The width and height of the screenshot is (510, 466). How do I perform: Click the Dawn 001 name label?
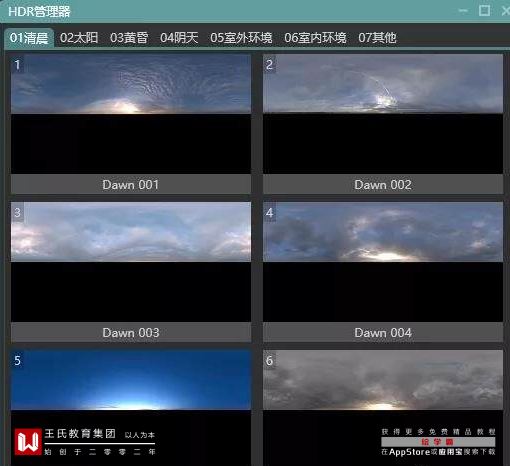pos(131,184)
